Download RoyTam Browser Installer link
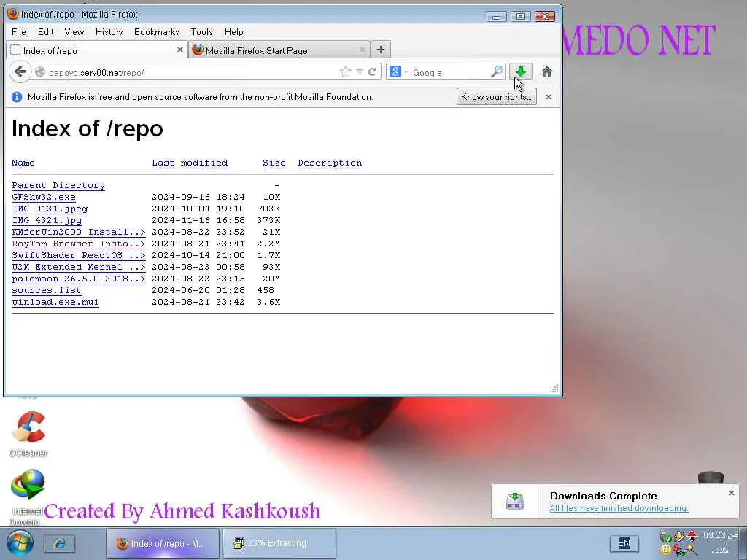This screenshot has height=560, width=747. 79,244
